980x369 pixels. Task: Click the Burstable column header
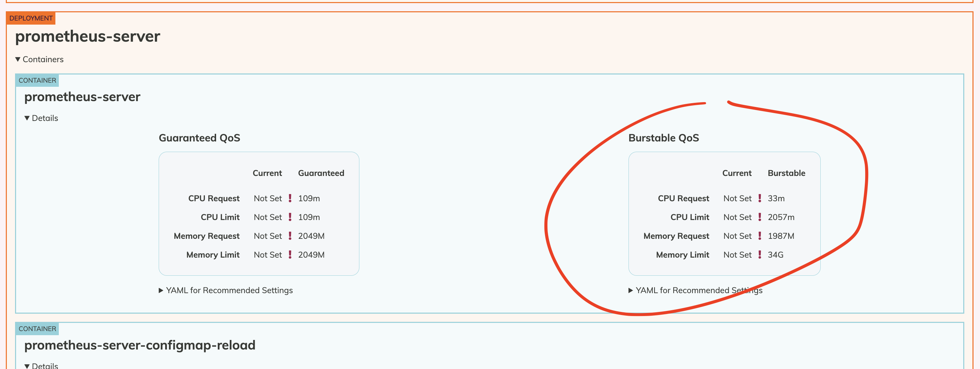pos(786,173)
